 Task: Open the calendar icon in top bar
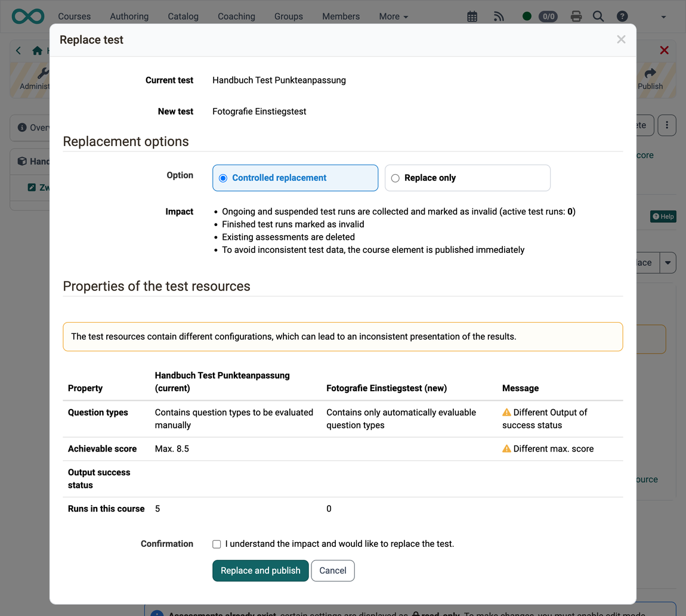click(472, 17)
